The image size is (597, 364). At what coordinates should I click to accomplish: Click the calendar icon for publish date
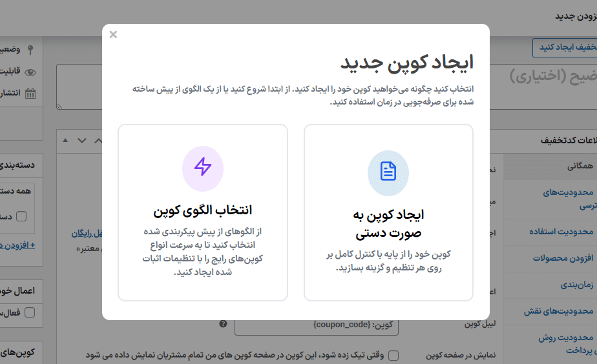pos(30,94)
